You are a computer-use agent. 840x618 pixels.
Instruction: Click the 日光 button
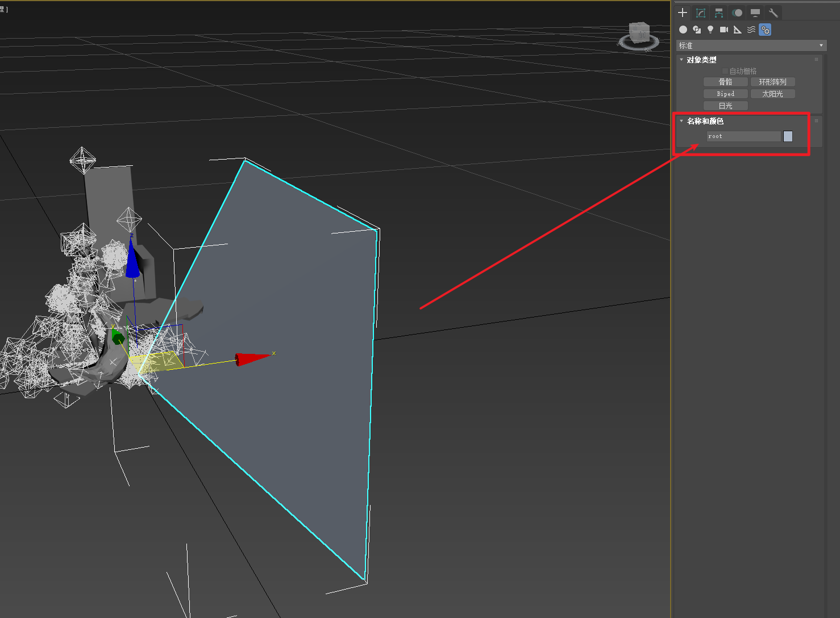[x=726, y=106]
